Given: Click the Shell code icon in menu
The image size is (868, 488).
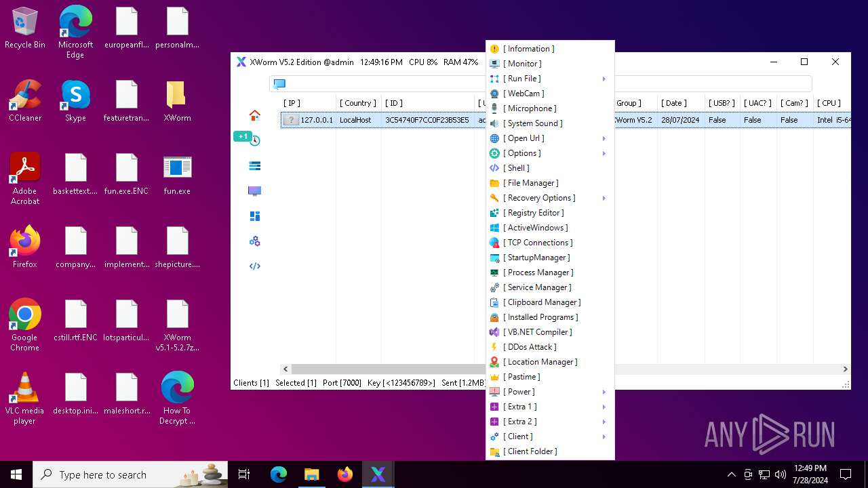Looking at the screenshot, I should point(494,168).
